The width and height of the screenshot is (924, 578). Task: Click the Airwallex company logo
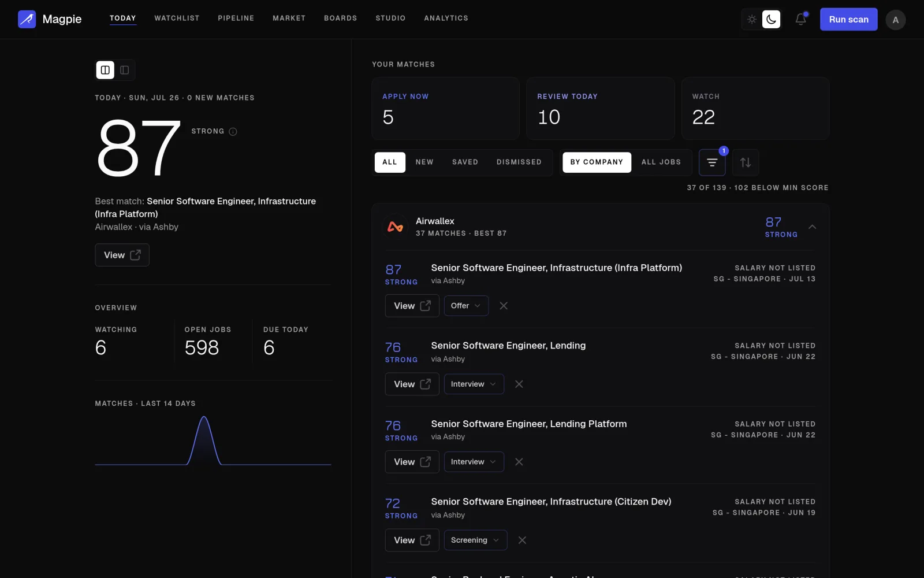coord(396,227)
